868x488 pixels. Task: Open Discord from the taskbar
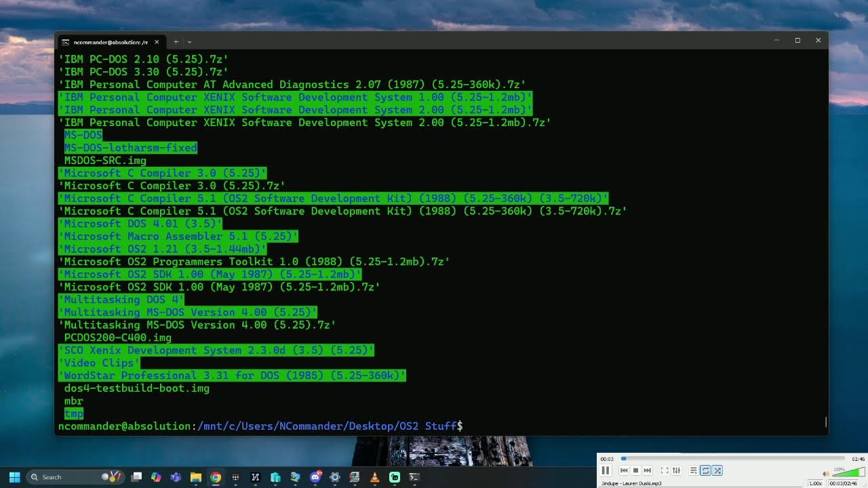pyautogui.click(x=315, y=477)
